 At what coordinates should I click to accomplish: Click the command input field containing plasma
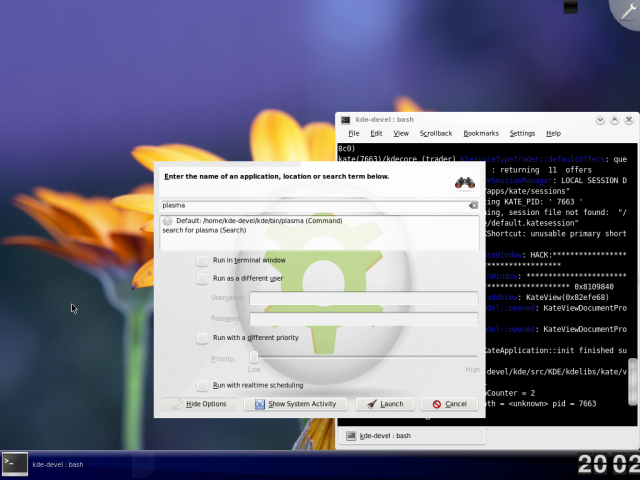[310, 205]
